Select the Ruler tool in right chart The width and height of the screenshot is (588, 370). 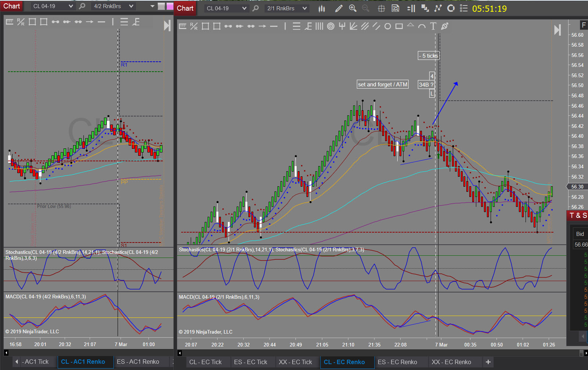183,26
